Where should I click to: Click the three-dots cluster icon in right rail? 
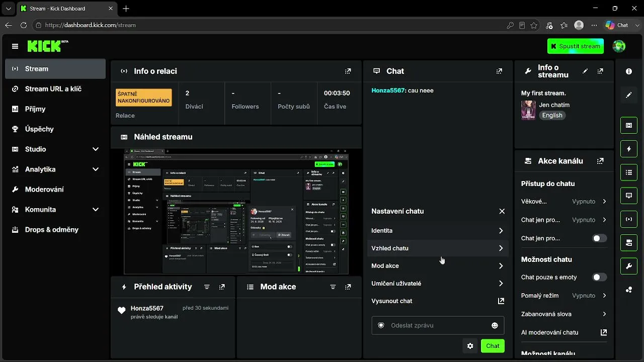click(629, 290)
